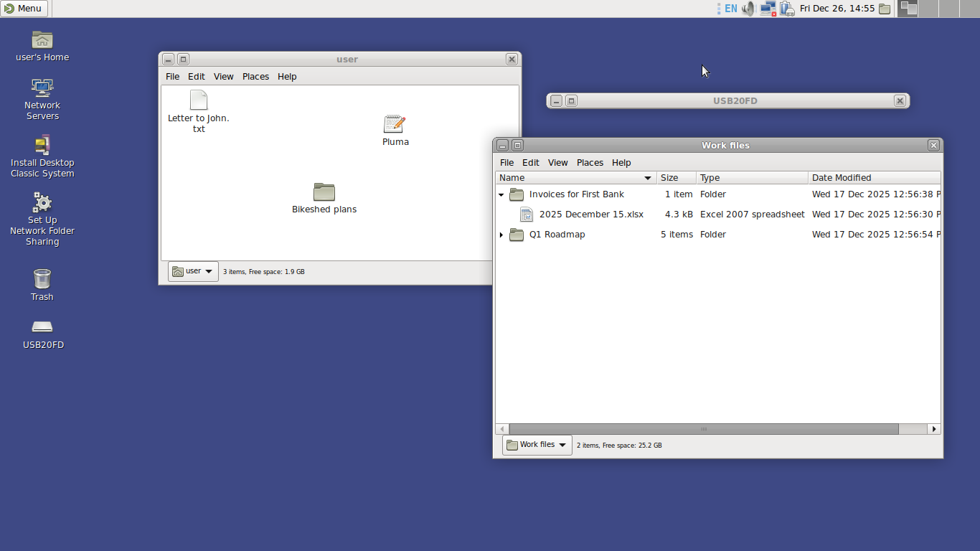Screen dimensions: 980x551
Task: Sort by the Date Modified column header
Action: [x=873, y=178]
